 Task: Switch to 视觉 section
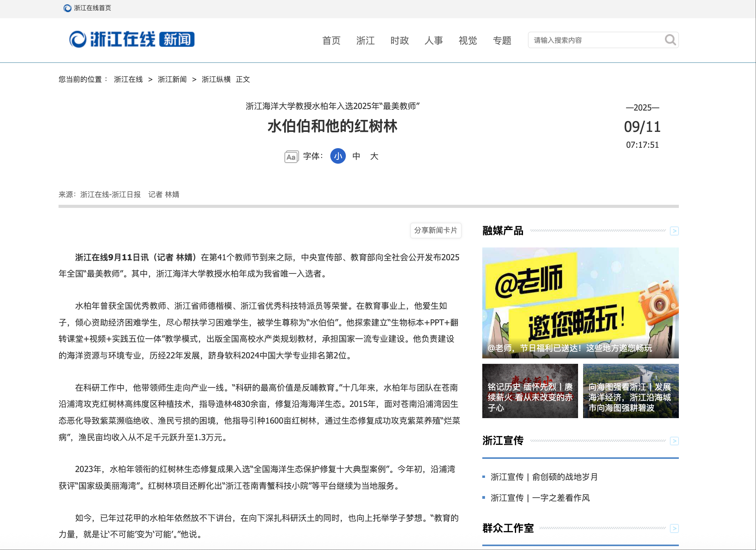(x=468, y=40)
